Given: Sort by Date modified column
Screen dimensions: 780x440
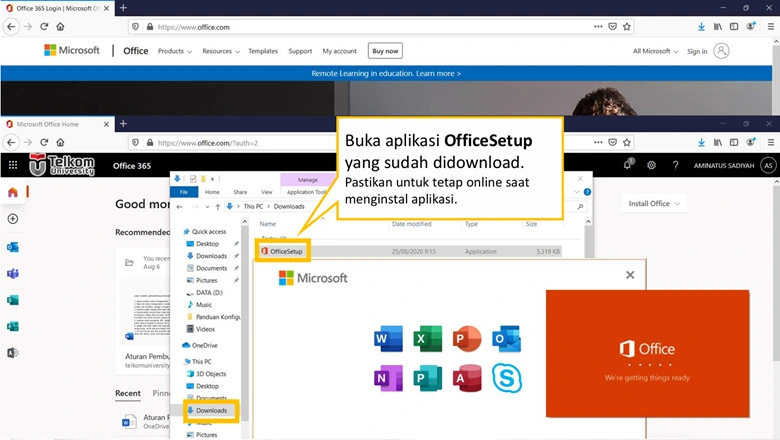Looking at the screenshot, I should pos(411,224).
